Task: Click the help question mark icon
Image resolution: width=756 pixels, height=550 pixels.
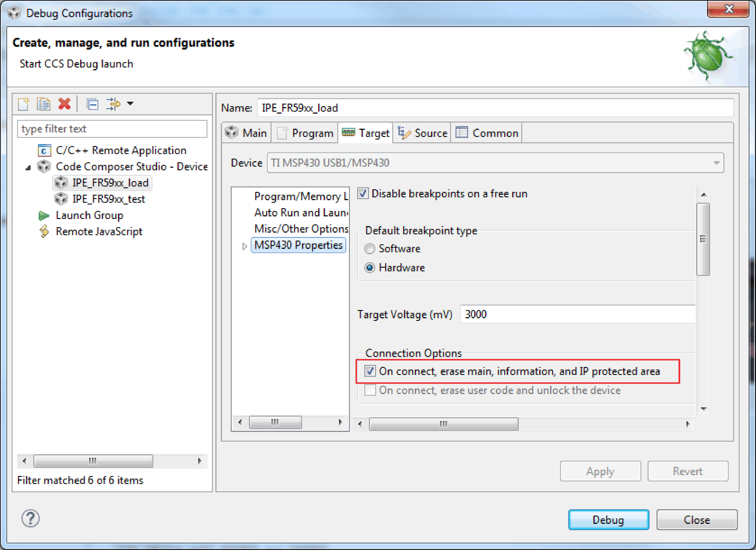Action: pos(30,519)
